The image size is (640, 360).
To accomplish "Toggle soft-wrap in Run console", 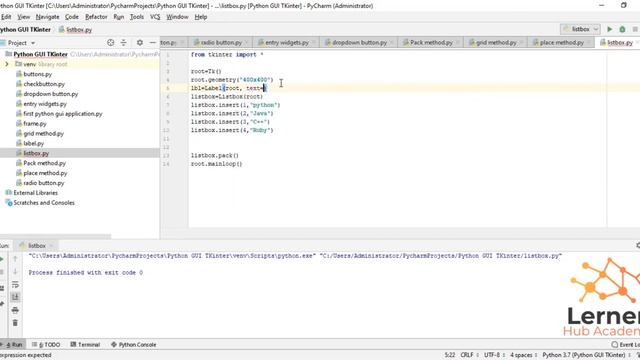I will click(15, 284).
